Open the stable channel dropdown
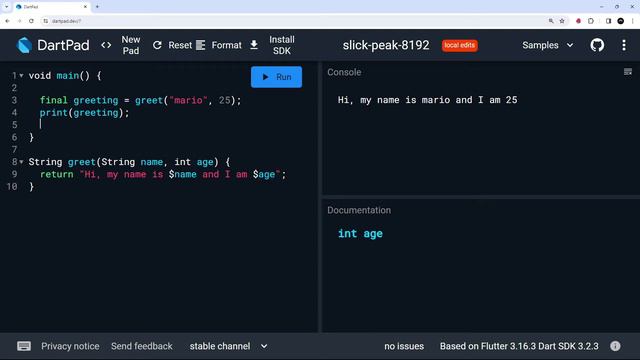This screenshot has width=640, height=360. pos(229,346)
